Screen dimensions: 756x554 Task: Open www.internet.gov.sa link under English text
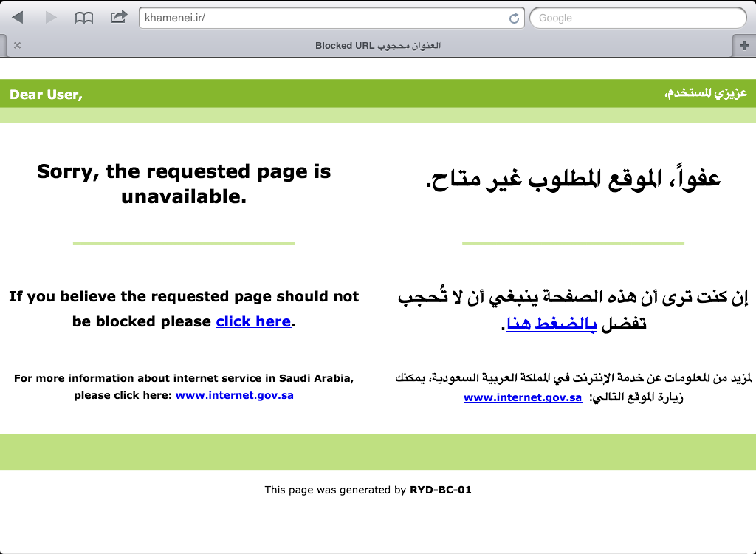235,395
